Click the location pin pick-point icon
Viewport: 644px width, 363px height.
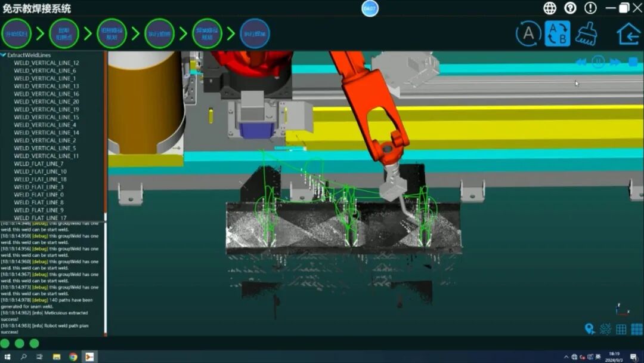coord(590,329)
